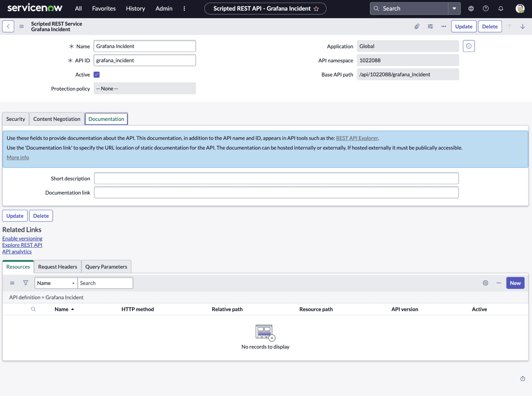Open the search scope dropdown arrow
The height and width of the screenshot is (396, 532).
tap(454, 8)
